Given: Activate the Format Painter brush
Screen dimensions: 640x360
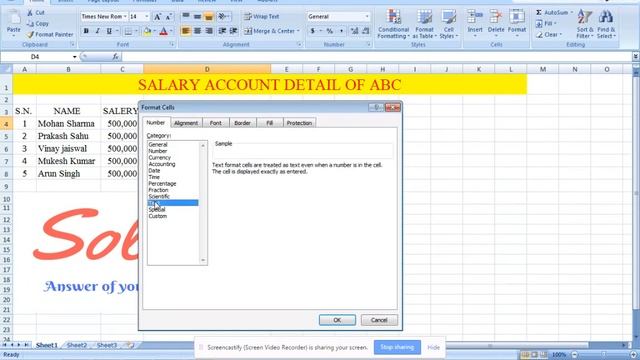Looking at the screenshot, I should (x=50, y=35).
